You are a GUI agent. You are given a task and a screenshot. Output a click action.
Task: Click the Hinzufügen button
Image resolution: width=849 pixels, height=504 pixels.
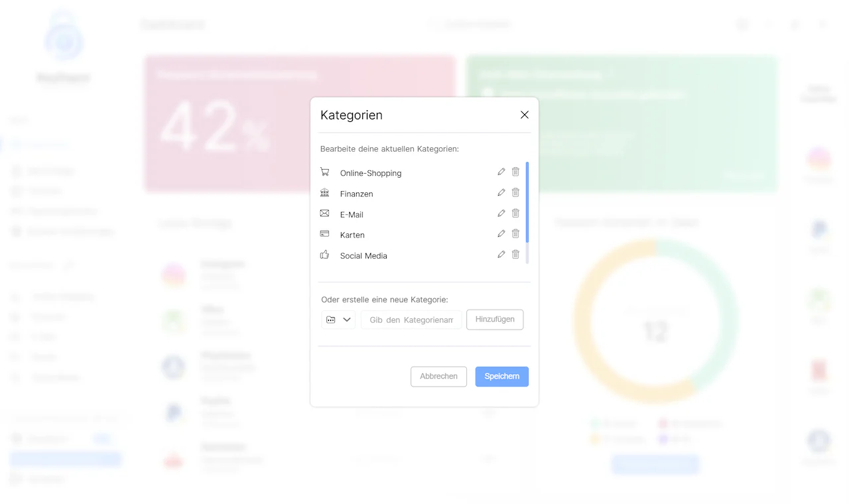[495, 320]
